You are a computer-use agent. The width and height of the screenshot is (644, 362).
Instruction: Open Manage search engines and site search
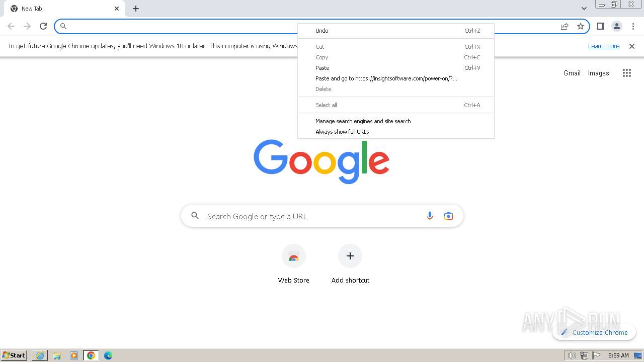pyautogui.click(x=396, y=121)
